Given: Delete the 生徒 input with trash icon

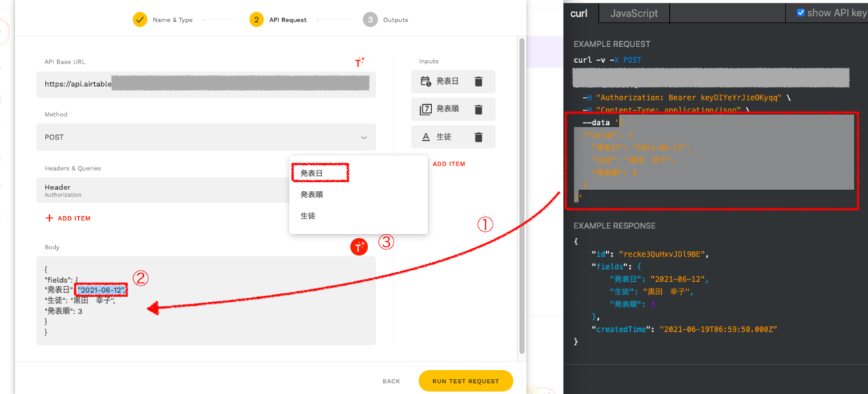Looking at the screenshot, I should point(478,137).
